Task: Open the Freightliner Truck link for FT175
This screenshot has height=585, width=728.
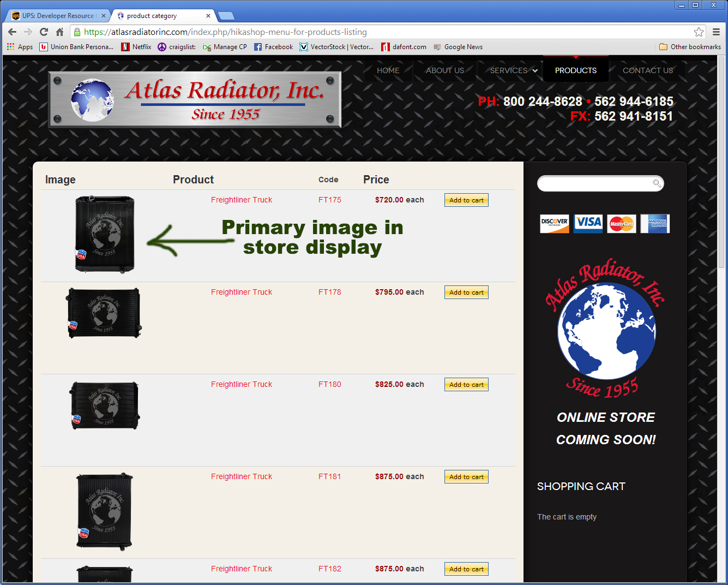Action: 242,200
